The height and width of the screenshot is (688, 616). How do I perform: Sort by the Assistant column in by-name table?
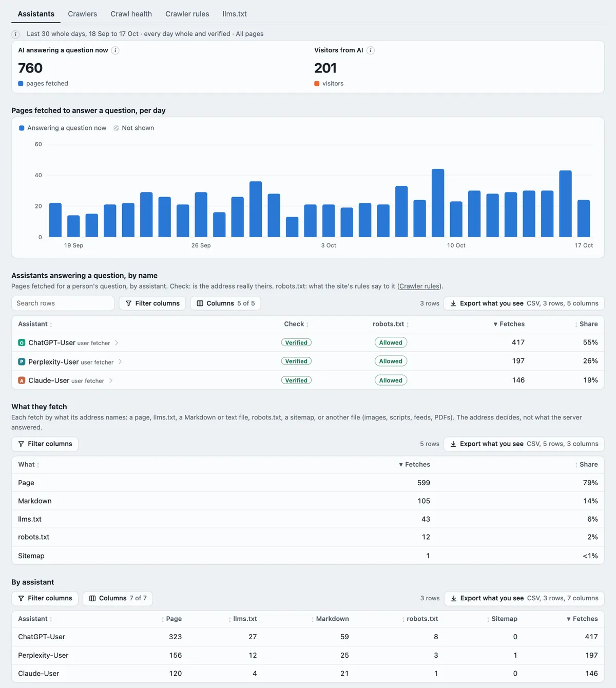35,324
